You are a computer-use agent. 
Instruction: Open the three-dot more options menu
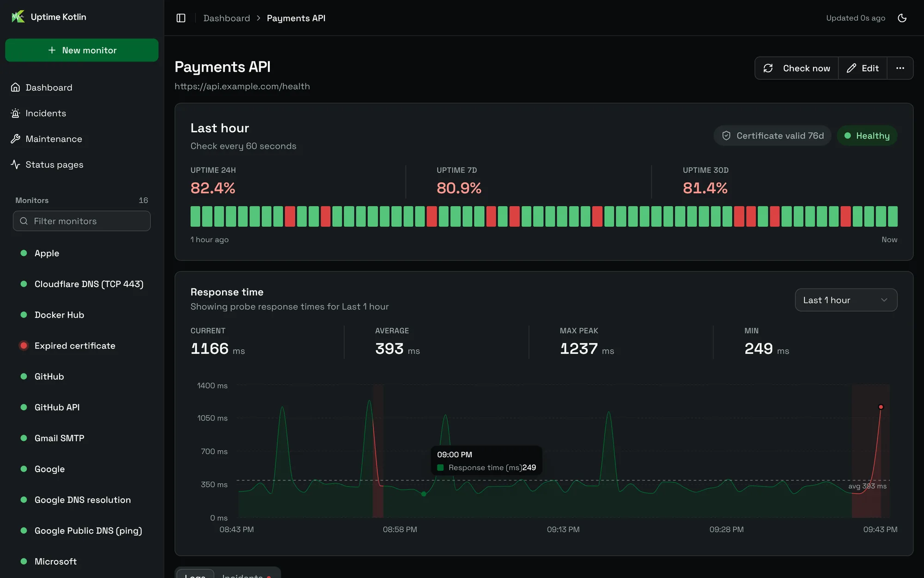click(x=900, y=68)
